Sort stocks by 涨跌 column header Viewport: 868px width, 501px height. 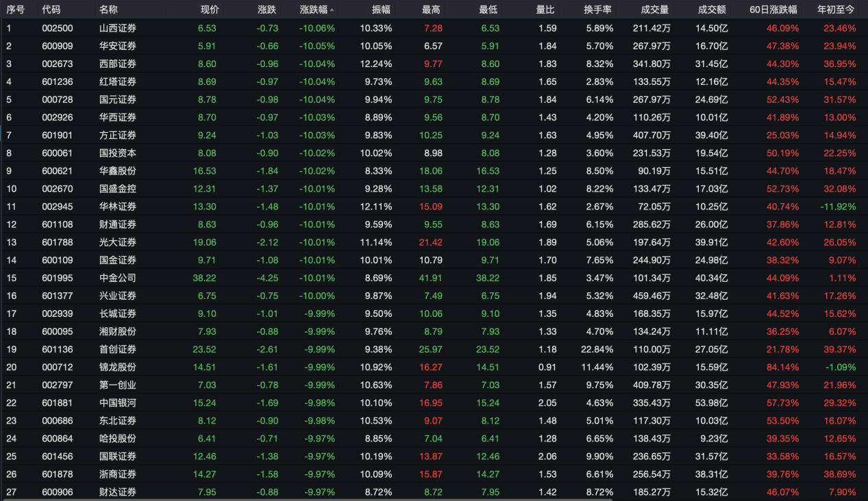tap(267, 10)
